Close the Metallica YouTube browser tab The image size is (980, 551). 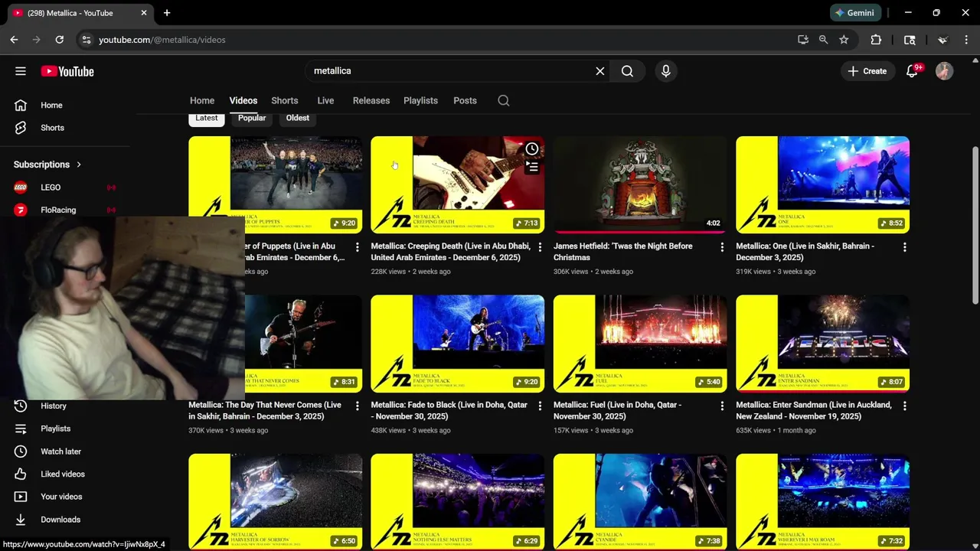click(x=144, y=13)
